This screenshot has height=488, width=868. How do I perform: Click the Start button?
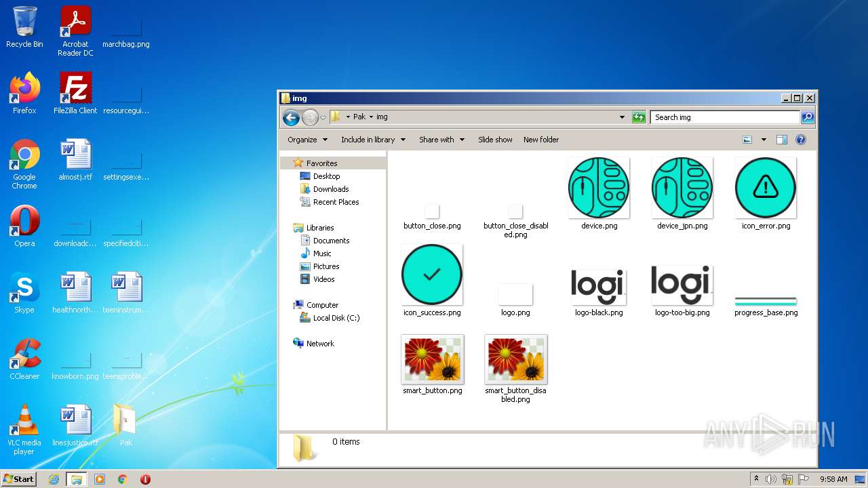(19, 479)
